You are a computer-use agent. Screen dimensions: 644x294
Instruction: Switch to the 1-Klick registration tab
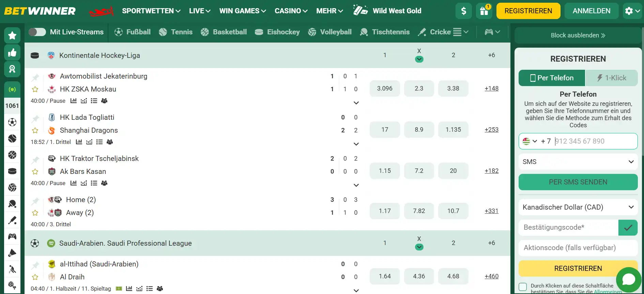[612, 78]
